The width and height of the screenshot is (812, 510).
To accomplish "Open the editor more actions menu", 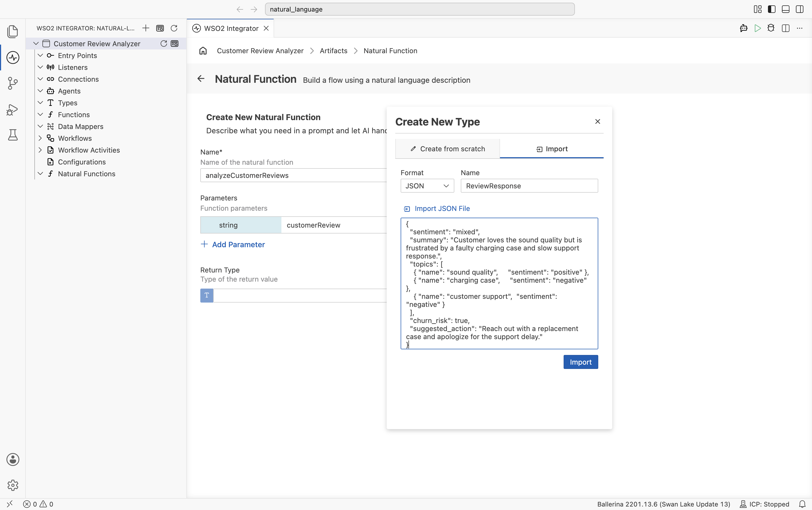I will point(800,28).
